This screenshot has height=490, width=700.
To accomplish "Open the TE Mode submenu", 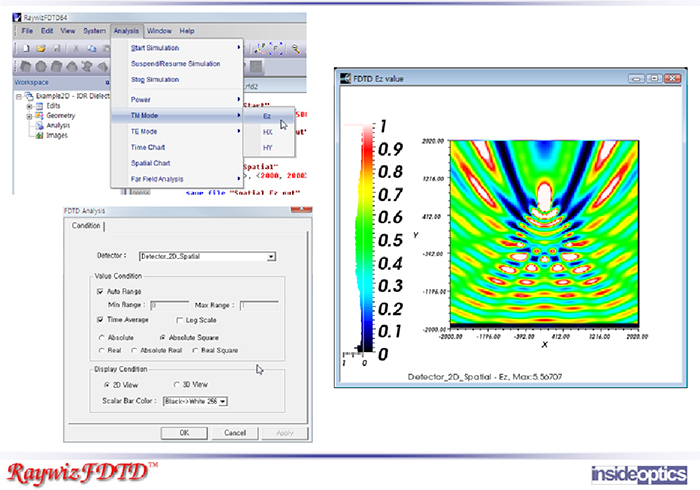I will tap(176, 132).
